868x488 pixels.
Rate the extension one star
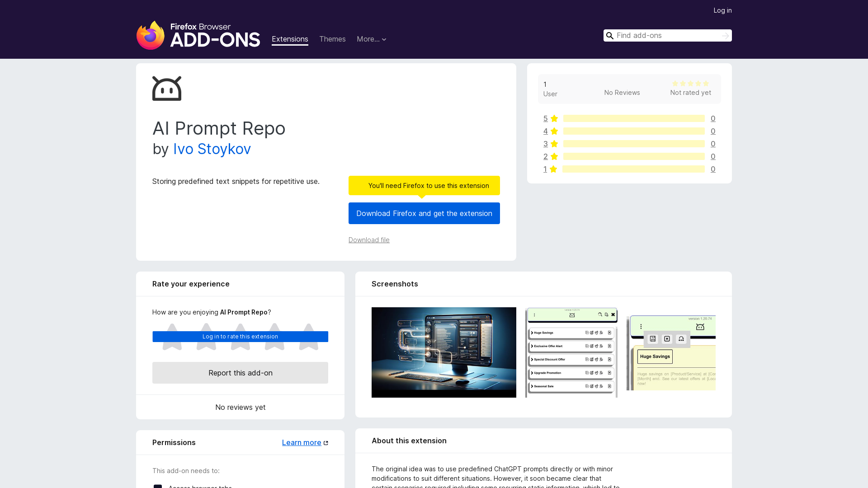pos(172,337)
